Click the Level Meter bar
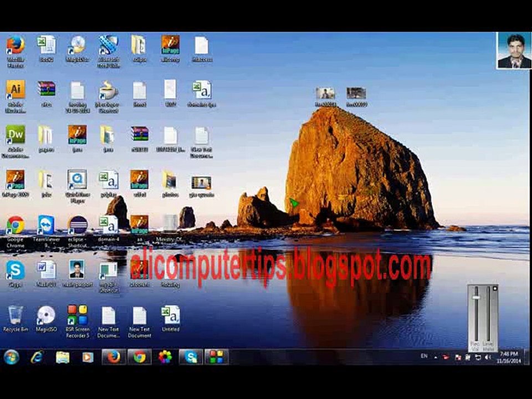The height and width of the screenshot is (399, 532). [488, 314]
